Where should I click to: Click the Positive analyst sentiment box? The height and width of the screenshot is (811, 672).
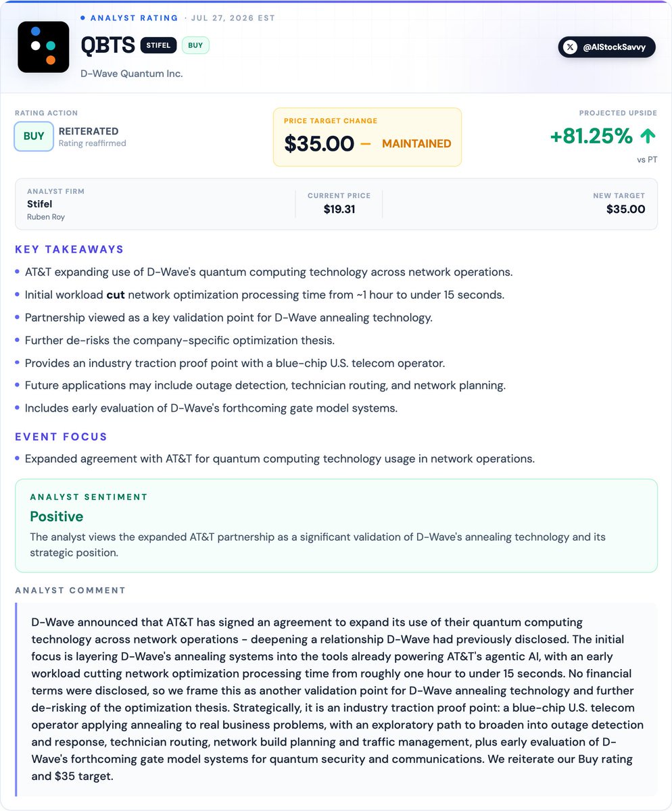coord(336,526)
